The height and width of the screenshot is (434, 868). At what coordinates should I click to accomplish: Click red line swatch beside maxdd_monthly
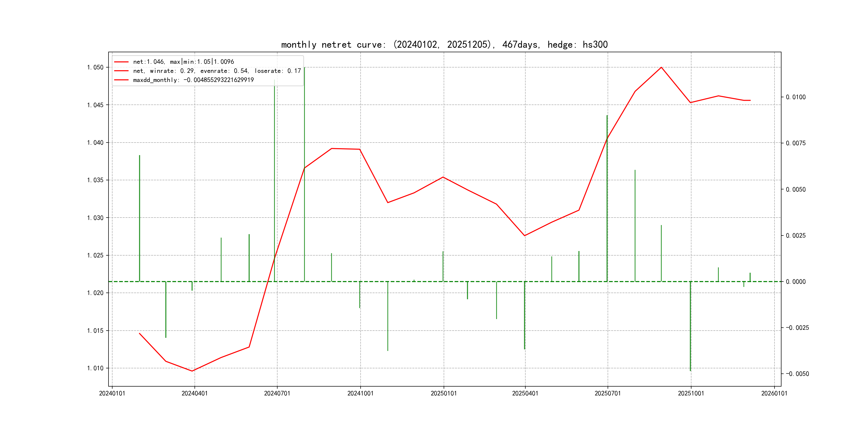(x=121, y=80)
